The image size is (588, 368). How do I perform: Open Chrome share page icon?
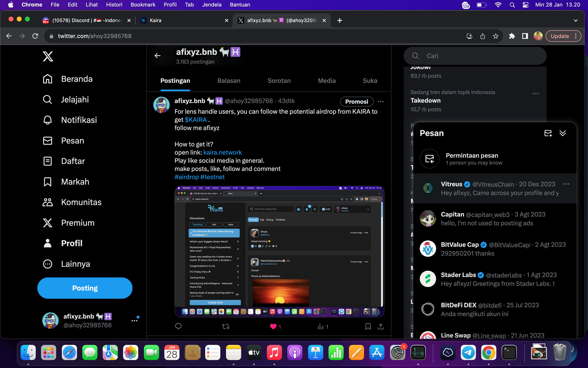(x=483, y=36)
